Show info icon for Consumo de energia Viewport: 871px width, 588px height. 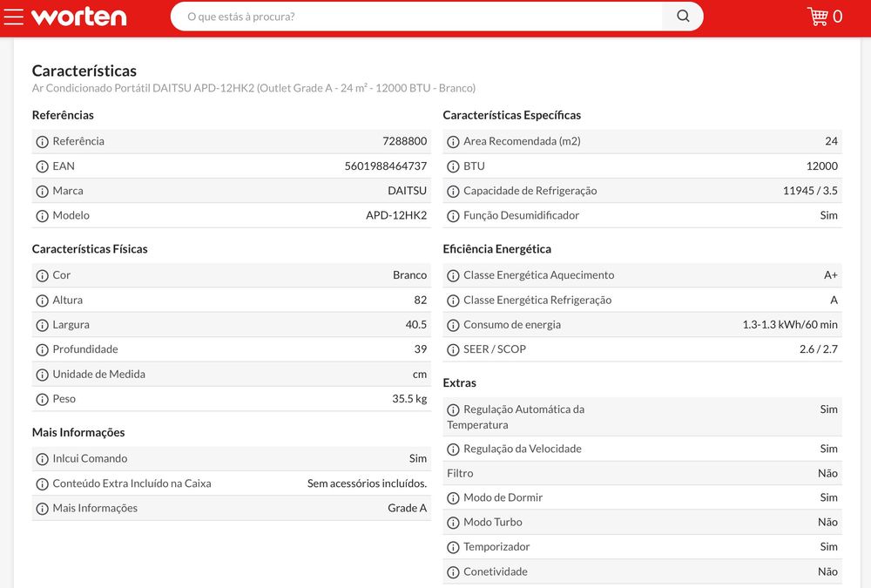coord(453,325)
